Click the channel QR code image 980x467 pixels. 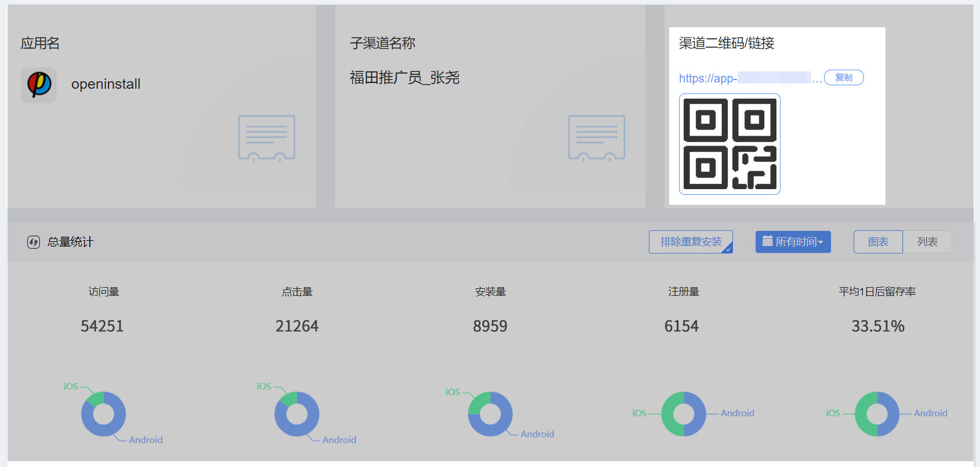coord(729,144)
